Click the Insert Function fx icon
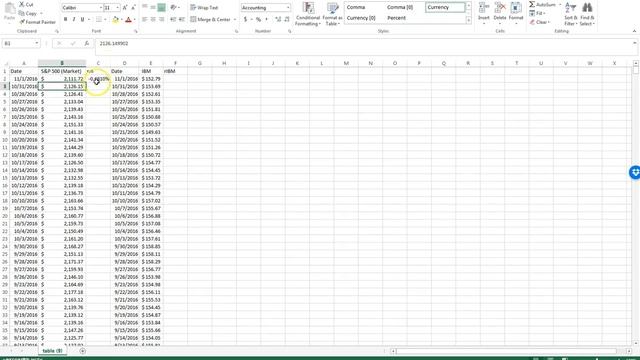 coord(87,43)
